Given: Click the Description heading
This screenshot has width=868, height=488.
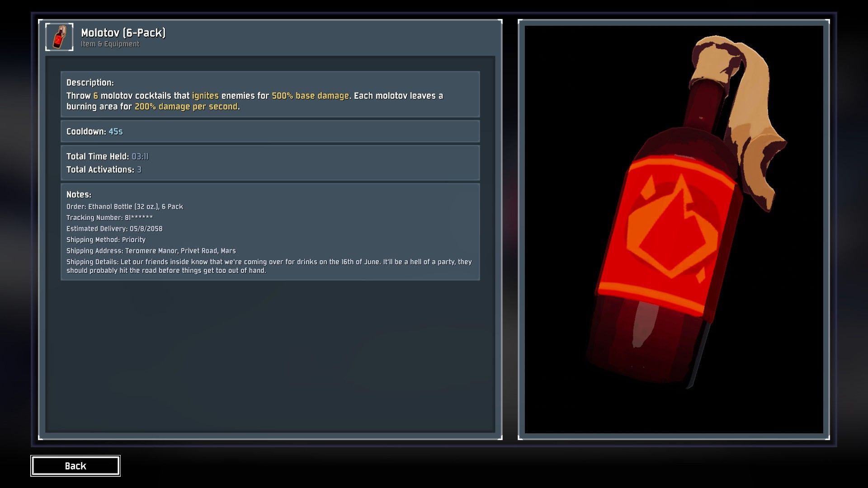Looking at the screenshot, I should point(90,83).
